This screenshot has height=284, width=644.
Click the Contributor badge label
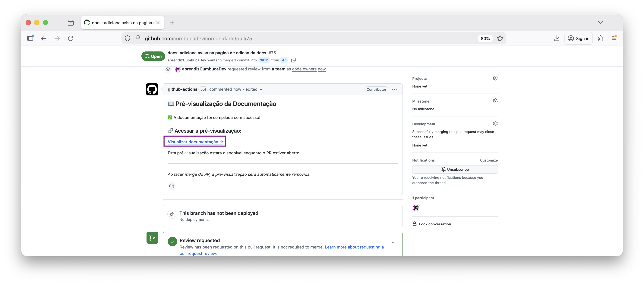click(x=376, y=89)
